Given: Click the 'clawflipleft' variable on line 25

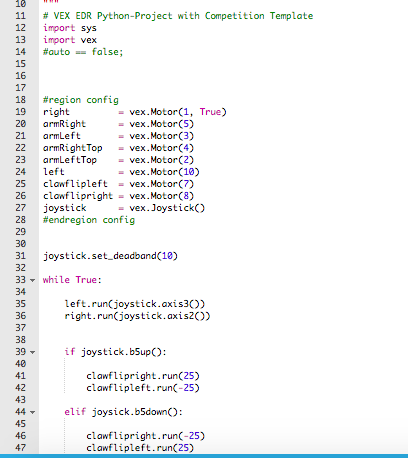Looking at the screenshot, I should pos(75,184).
